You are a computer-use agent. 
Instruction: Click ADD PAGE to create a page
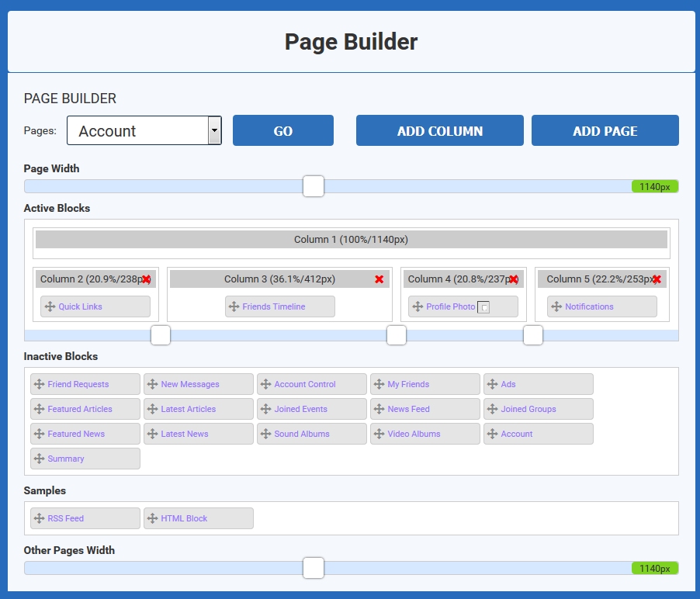tap(605, 131)
